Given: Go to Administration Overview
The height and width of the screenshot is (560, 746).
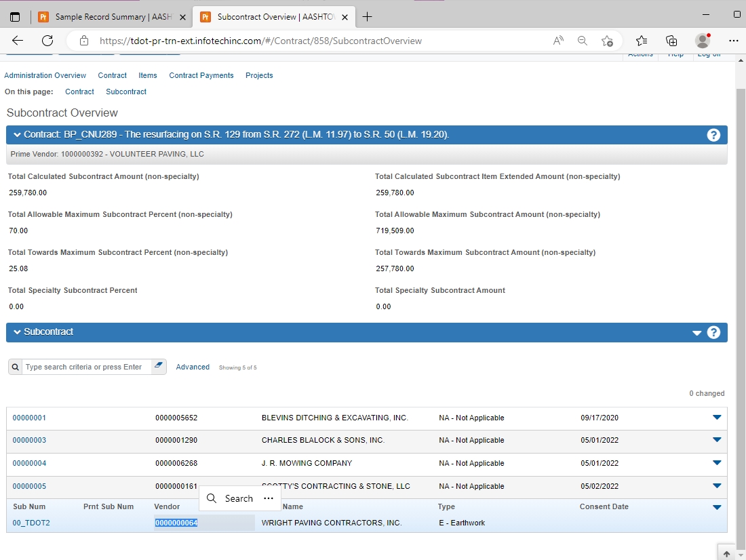Looking at the screenshot, I should point(45,75).
